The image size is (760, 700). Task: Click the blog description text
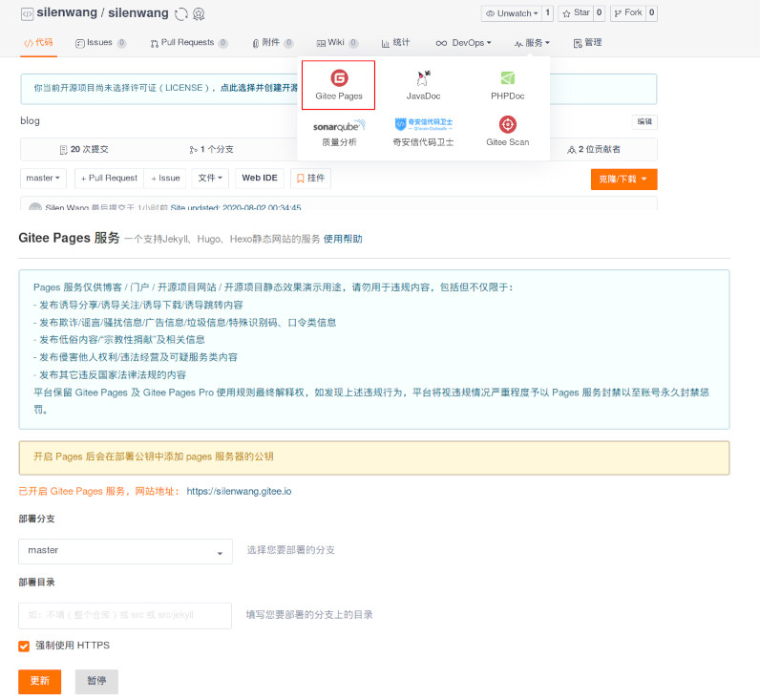click(30, 120)
